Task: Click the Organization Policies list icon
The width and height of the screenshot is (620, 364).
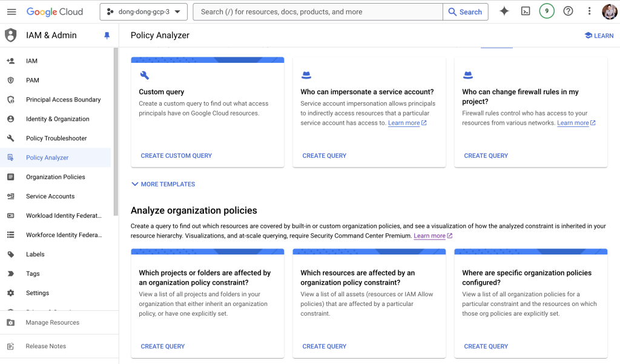Action: [11, 177]
